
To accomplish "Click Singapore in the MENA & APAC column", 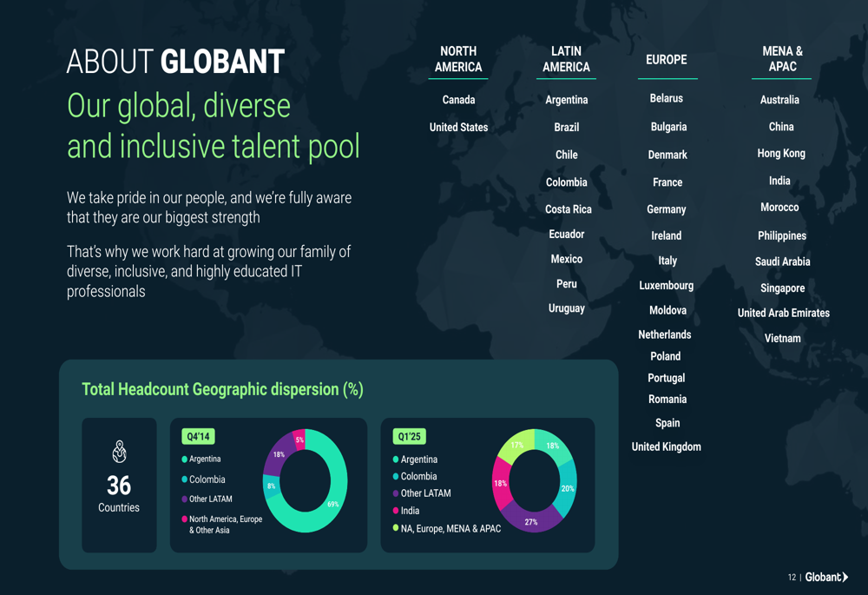I will 783,288.
